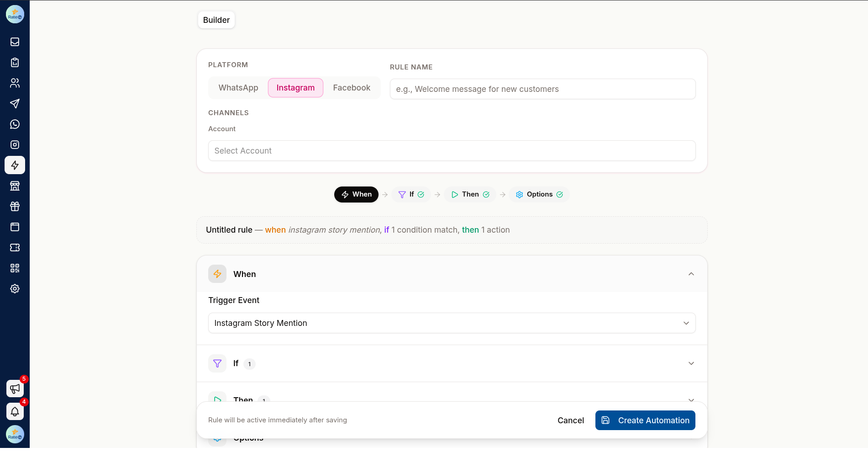Open the gift rewards icon in sidebar
This screenshot has width=868, height=458.
(15, 206)
